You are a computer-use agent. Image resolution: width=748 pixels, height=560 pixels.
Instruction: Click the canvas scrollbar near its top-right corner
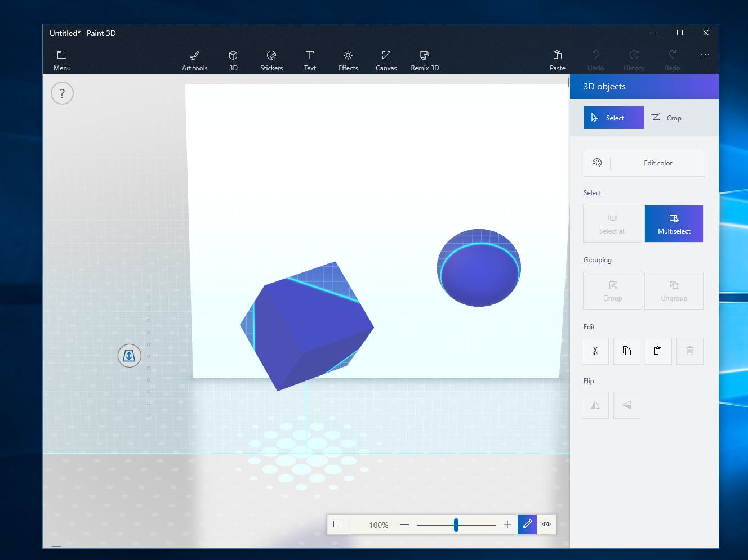568,82
